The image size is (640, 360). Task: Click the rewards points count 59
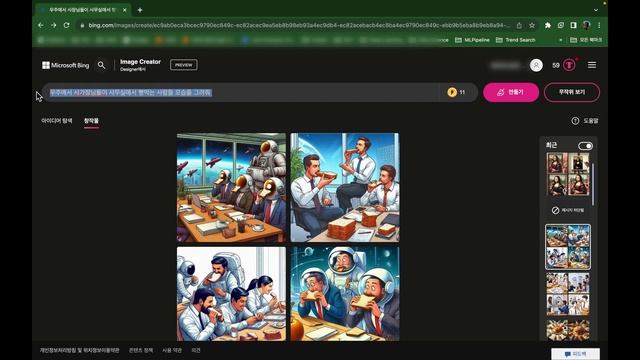(x=556, y=65)
